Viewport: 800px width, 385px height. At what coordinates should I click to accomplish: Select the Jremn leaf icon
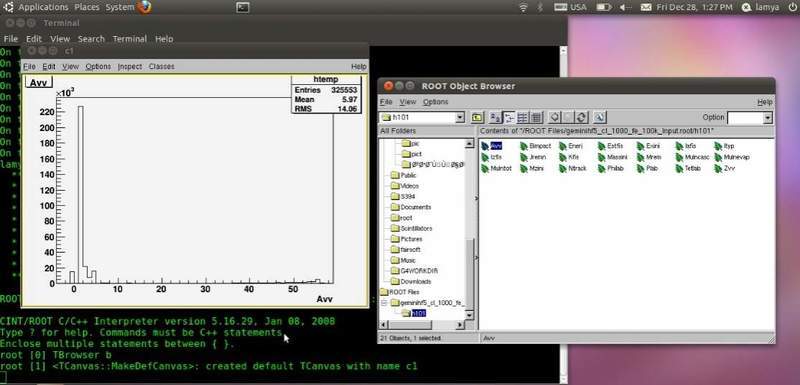click(x=523, y=158)
